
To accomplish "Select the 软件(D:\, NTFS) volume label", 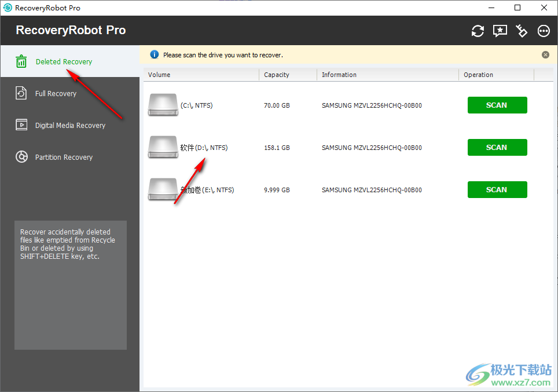I will (x=204, y=148).
